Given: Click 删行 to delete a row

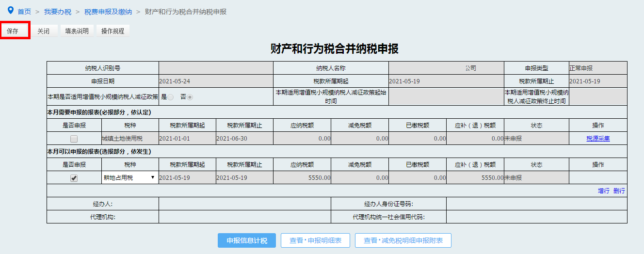Looking at the screenshot, I should point(619,191).
